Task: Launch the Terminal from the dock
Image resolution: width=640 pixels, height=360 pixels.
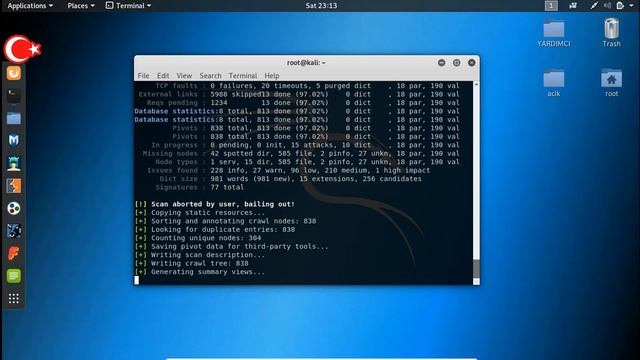Action: (x=13, y=96)
